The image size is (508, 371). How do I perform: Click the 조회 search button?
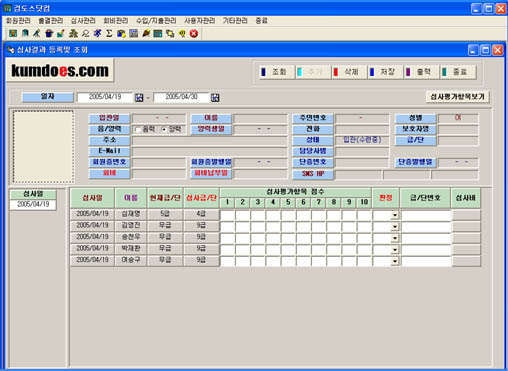[277, 72]
